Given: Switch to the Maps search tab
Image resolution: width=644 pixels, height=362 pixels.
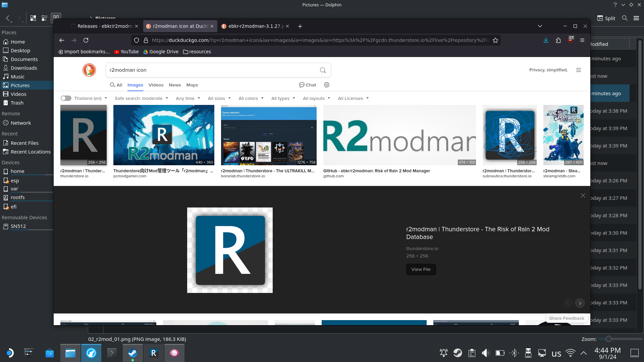Looking at the screenshot, I should [192, 85].
